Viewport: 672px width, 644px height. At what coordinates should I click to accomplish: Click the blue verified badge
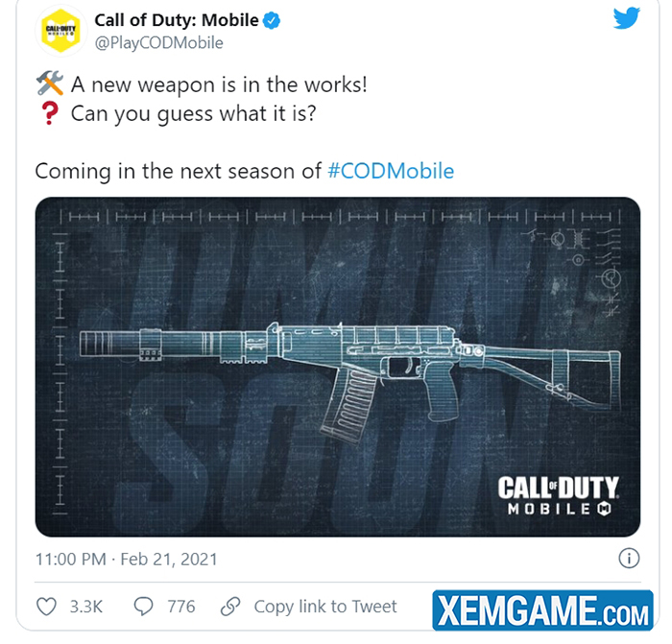(x=272, y=20)
